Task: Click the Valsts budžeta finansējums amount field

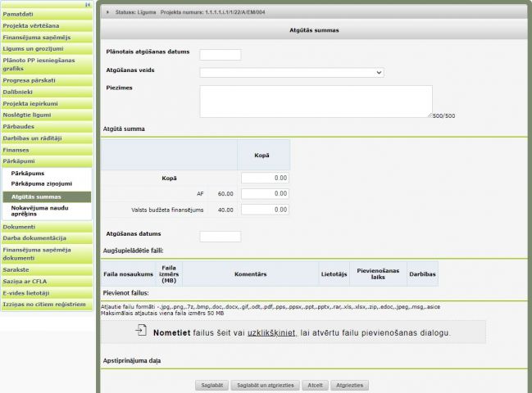Action: 265,210
